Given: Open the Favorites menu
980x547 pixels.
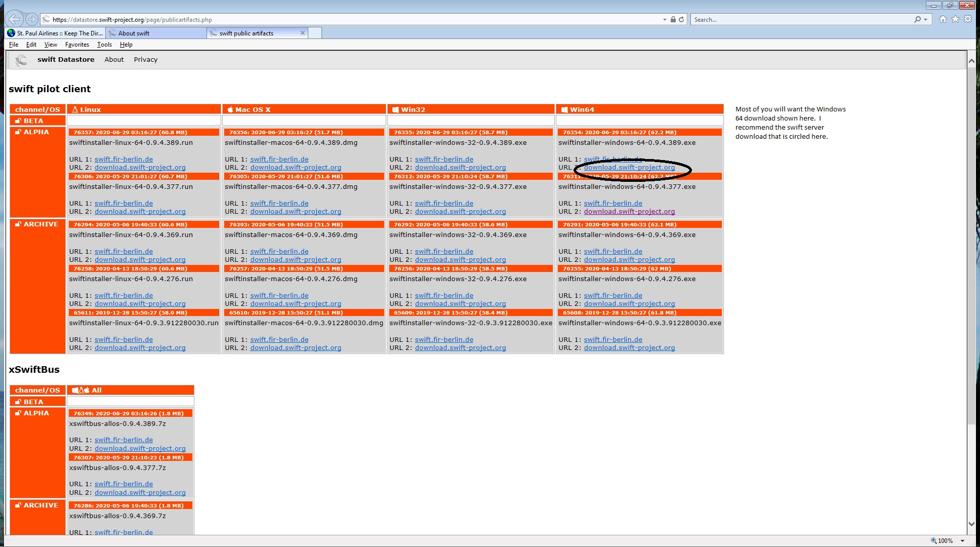Looking at the screenshot, I should 77,45.
